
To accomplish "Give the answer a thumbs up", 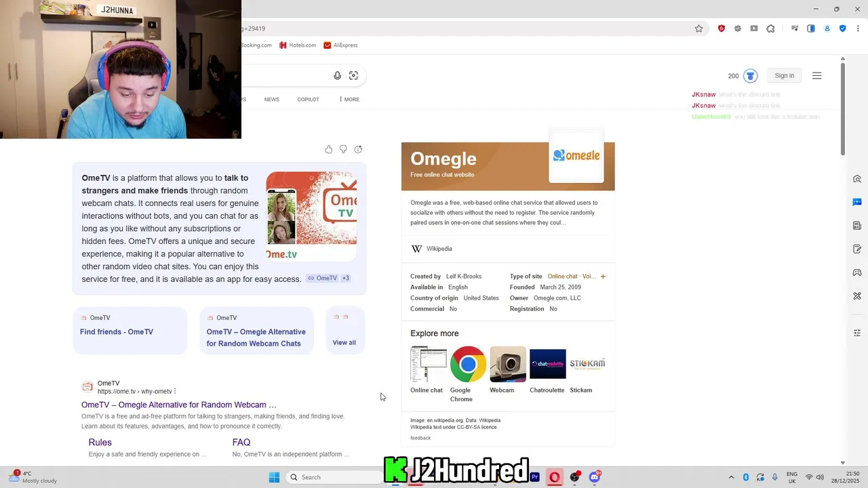I will coord(329,149).
